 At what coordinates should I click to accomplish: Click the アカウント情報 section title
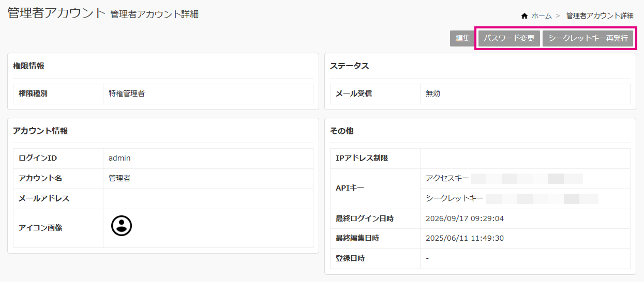pyautogui.click(x=40, y=131)
